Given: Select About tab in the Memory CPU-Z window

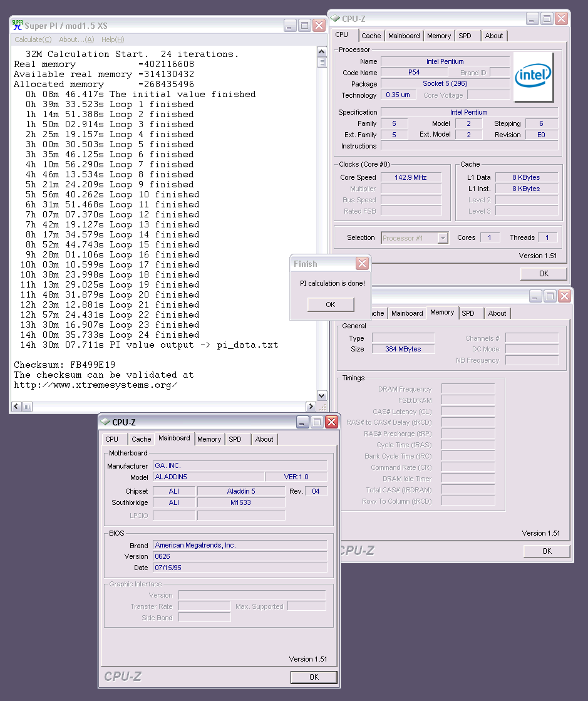Looking at the screenshot, I should pos(497,313).
